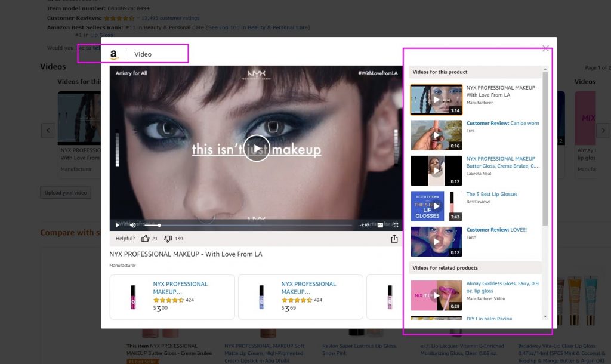Click the Amazon logo in the video popup
Screen dimensions: 611x364
tap(113, 54)
